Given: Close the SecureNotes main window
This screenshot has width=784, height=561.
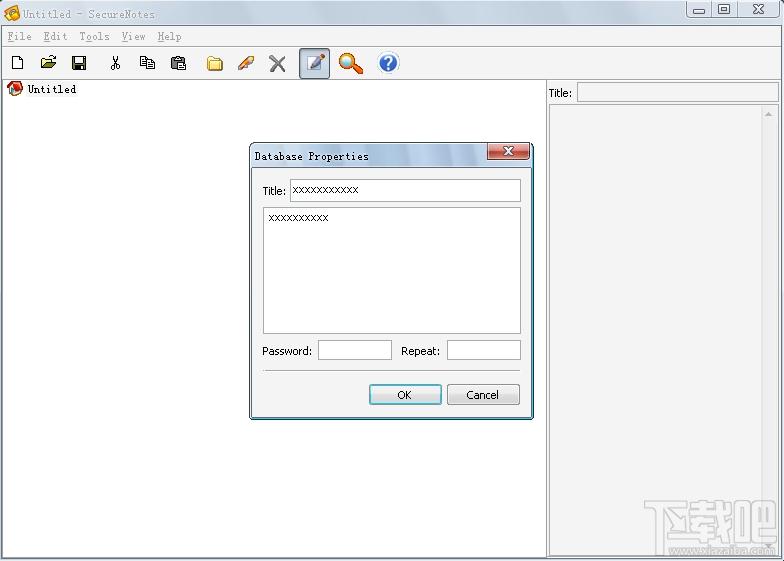Looking at the screenshot, I should (758, 10).
